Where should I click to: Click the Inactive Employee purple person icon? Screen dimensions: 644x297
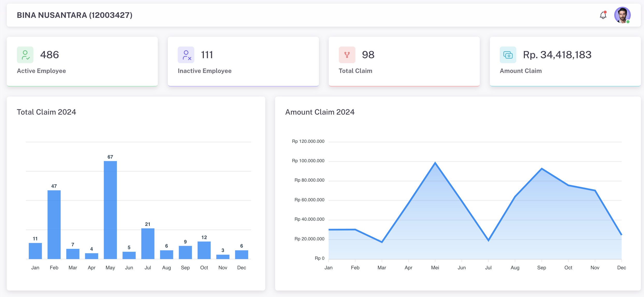(x=186, y=55)
